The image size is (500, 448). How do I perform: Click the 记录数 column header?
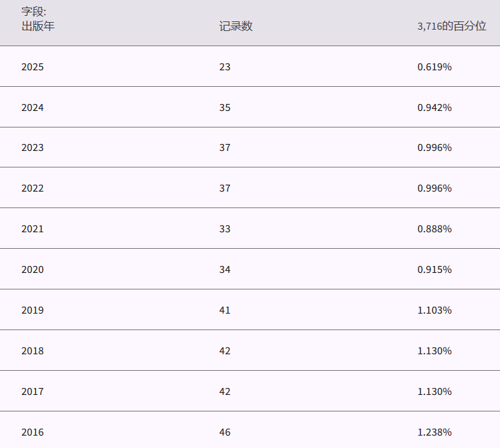tap(236, 26)
